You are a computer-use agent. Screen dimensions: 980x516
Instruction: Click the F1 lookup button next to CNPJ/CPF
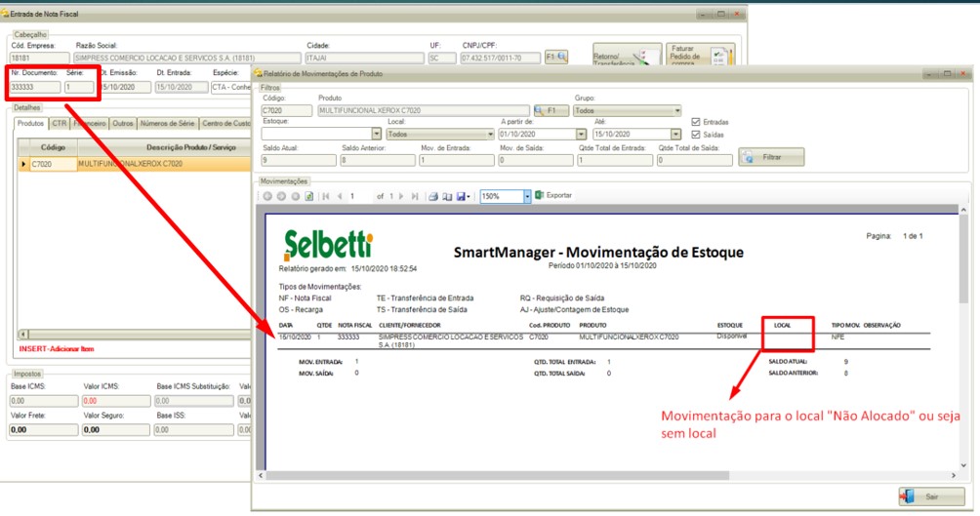pyautogui.click(x=556, y=57)
